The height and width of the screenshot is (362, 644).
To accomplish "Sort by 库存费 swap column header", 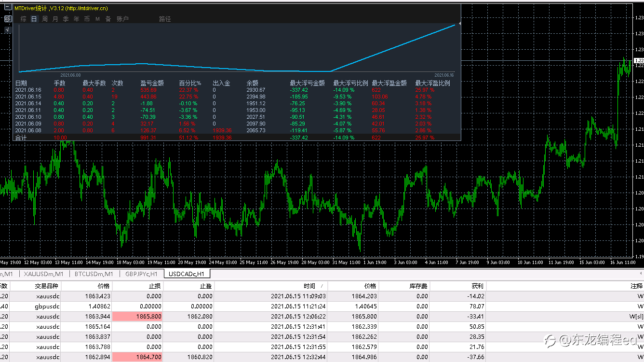I will coord(404,286).
